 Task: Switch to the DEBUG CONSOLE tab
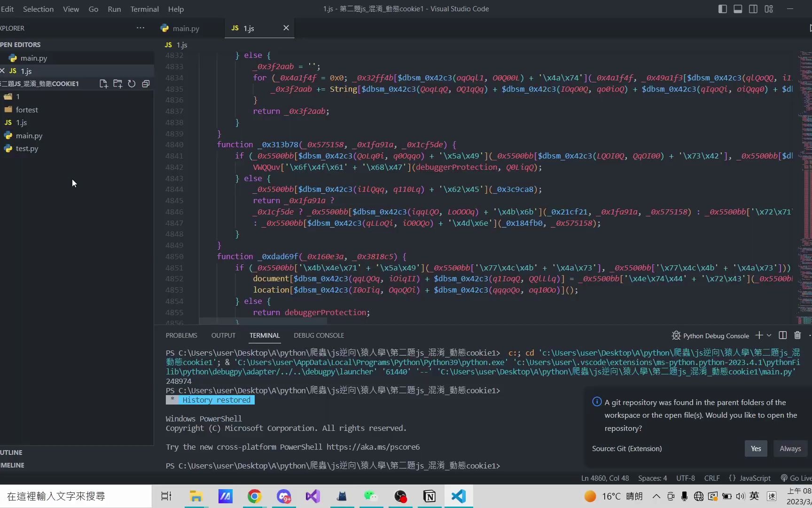point(319,335)
